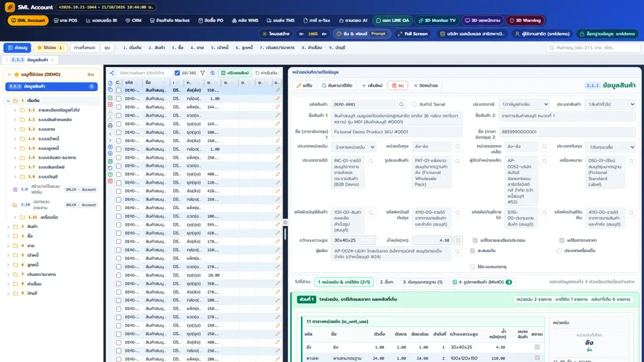Screen dimensions: 644x362
Task: Click the printer icon in the vertical toolbar
Action: tap(111, 125)
